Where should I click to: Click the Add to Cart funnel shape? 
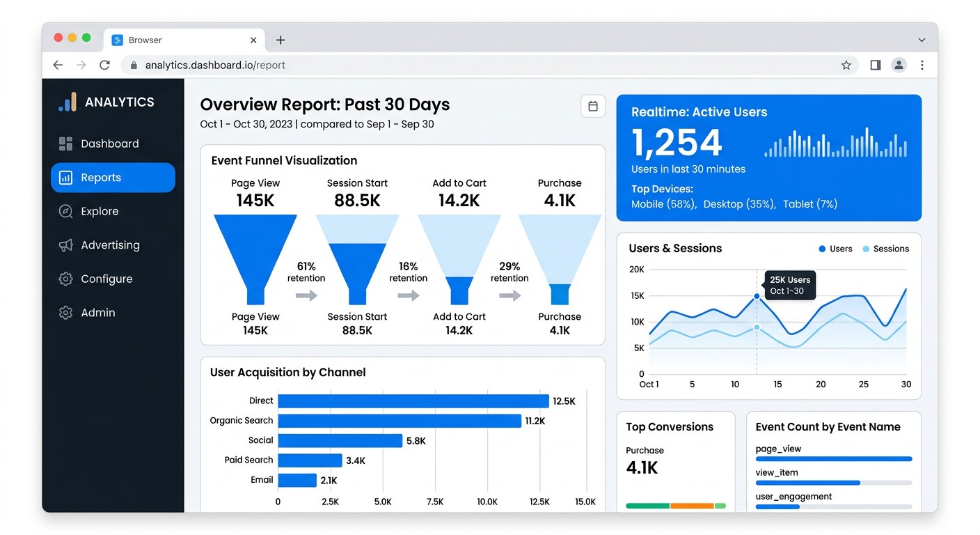pyautogui.click(x=459, y=259)
